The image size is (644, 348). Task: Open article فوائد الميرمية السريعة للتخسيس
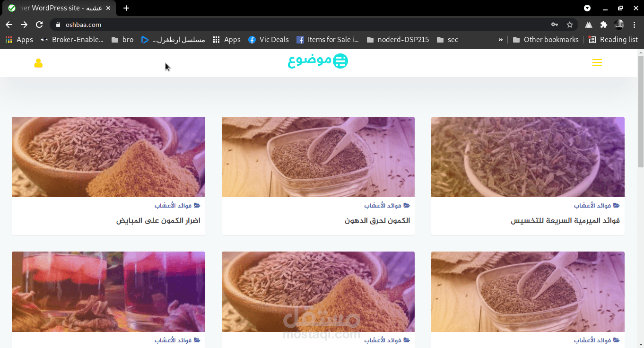click(x=565, y=221)
